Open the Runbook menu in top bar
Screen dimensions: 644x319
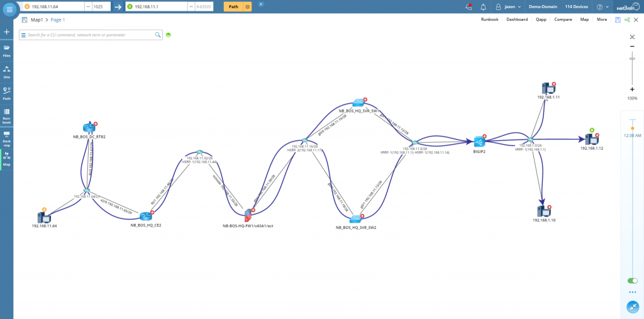489,20
